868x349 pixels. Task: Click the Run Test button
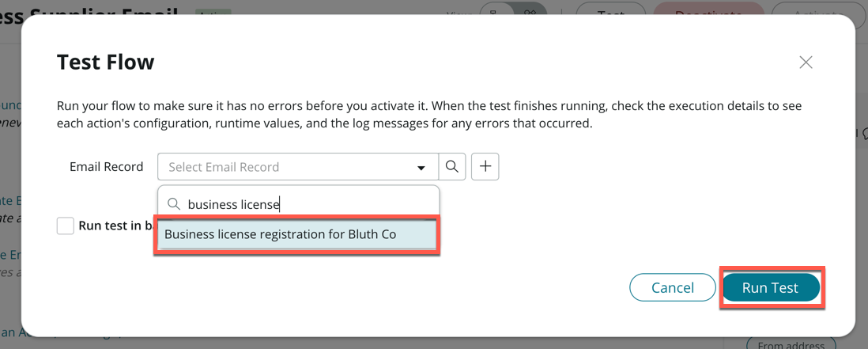771,288
